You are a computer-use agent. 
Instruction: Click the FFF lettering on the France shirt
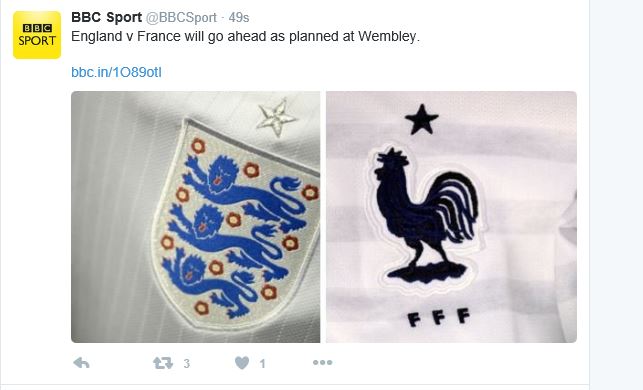[439, 317]
